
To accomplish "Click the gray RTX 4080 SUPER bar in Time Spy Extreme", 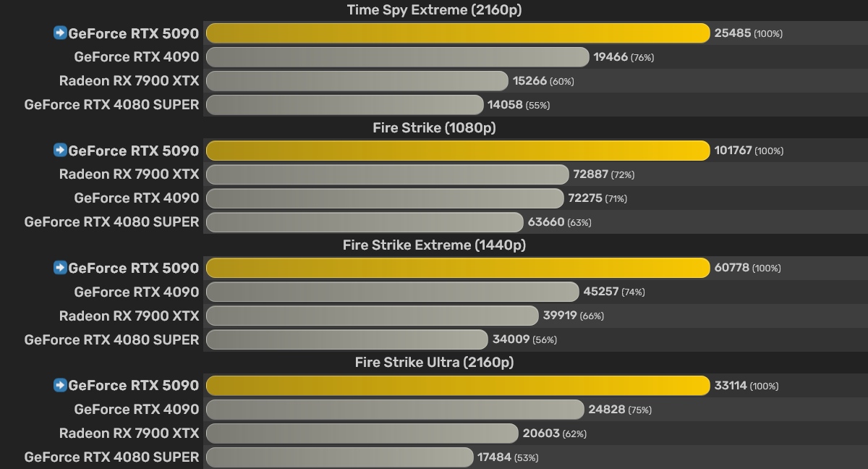I will tap(344, 104).
